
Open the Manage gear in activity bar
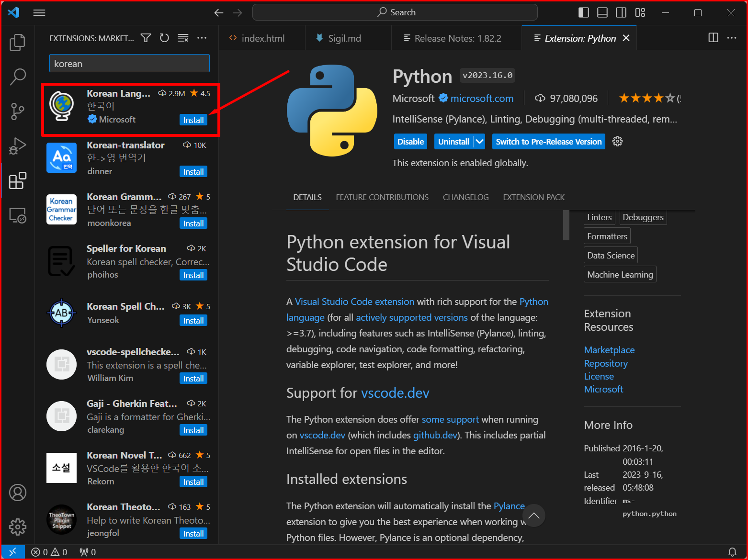pos(18,527)
